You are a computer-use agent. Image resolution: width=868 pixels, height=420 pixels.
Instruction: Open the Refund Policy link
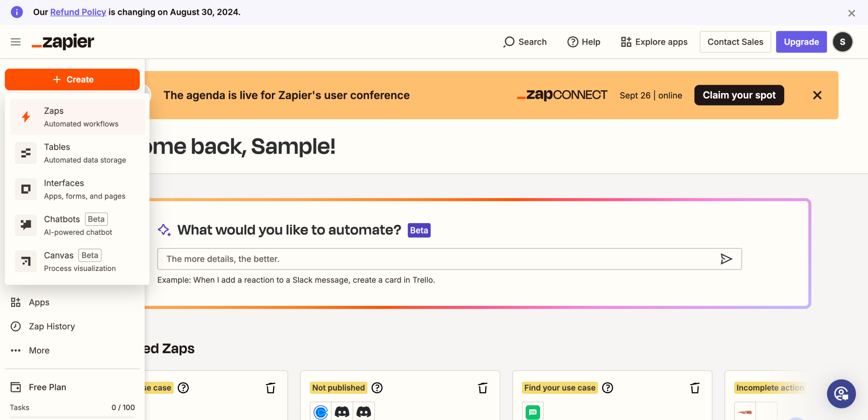78,12
